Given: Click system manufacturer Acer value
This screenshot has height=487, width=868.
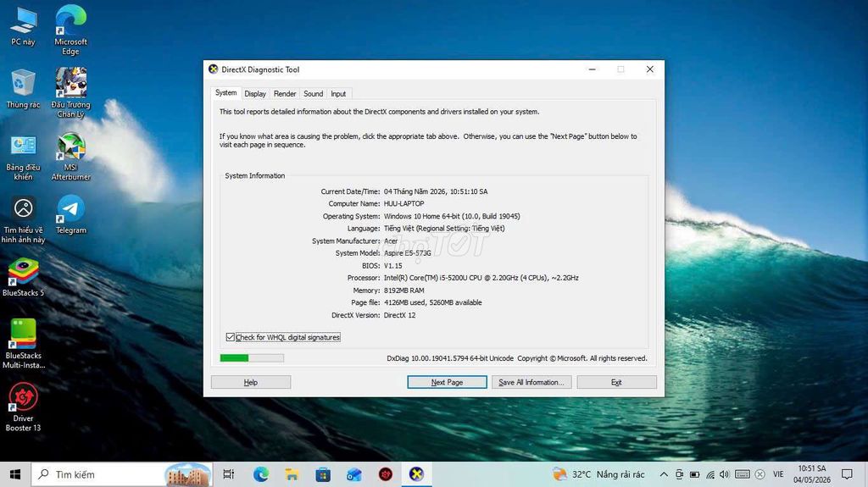Looking at the screenshot, I should (391, 241).
